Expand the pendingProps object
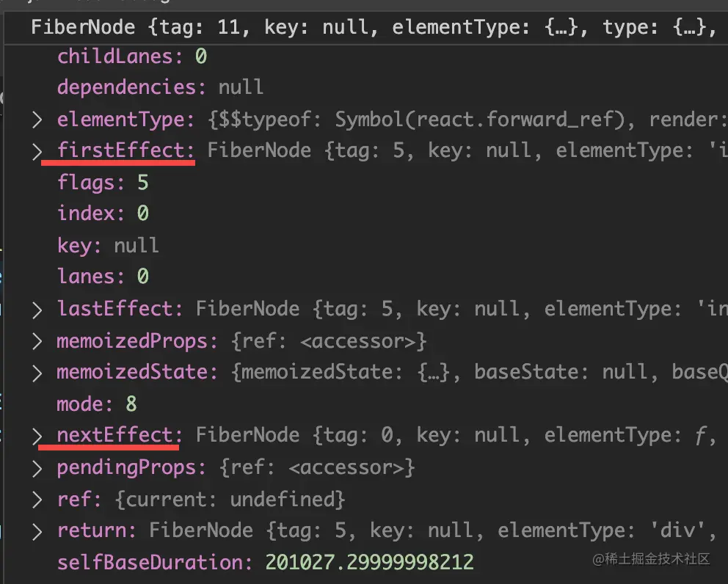The width and height of the screenshot is (728, 584). (37, 468)
